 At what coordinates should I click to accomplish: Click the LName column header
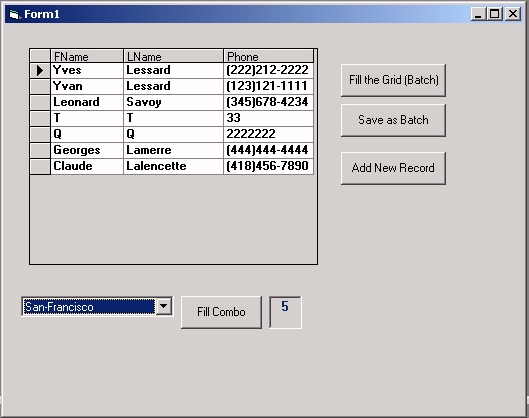(x=173, y=56)
